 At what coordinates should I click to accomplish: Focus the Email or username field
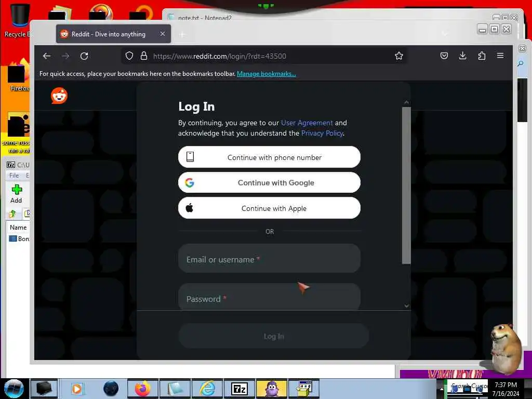point(270,259)
